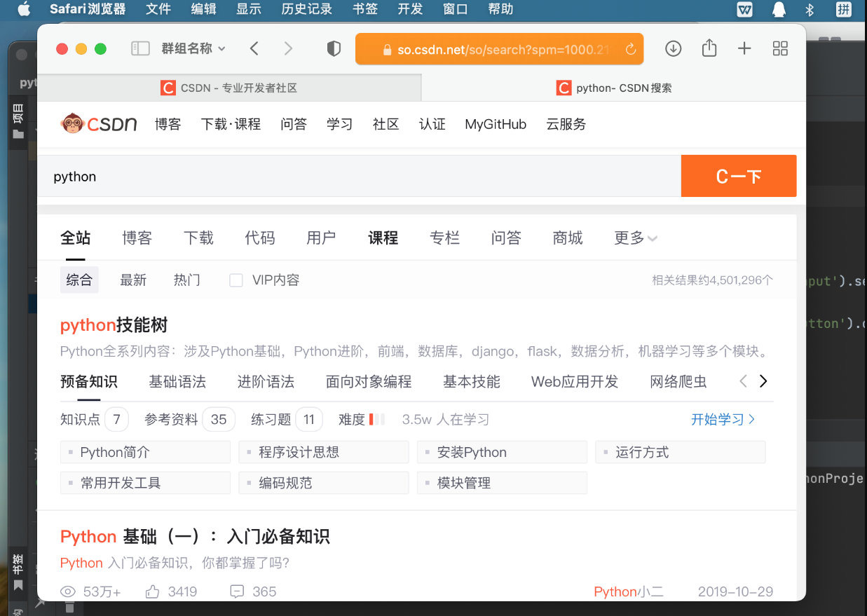Click the comments icon 365
The width and height of the screenshot is (867, 616).
(x=237, y=591)
